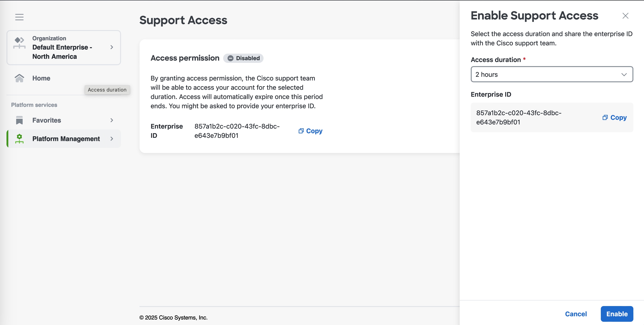Image resolution: width=644 pixels, height=325 pixels.
Task: Click the Disabled status badge
Action: tap(243, 58)
